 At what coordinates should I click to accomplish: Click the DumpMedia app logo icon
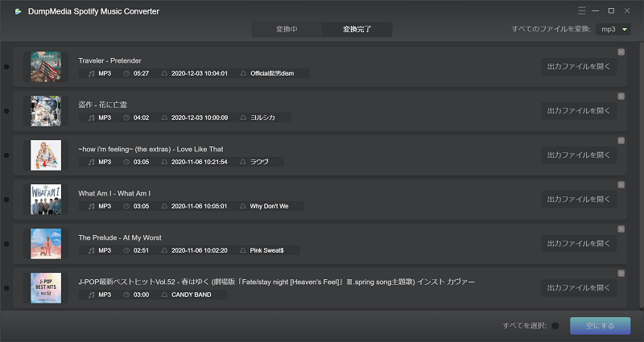18,11
